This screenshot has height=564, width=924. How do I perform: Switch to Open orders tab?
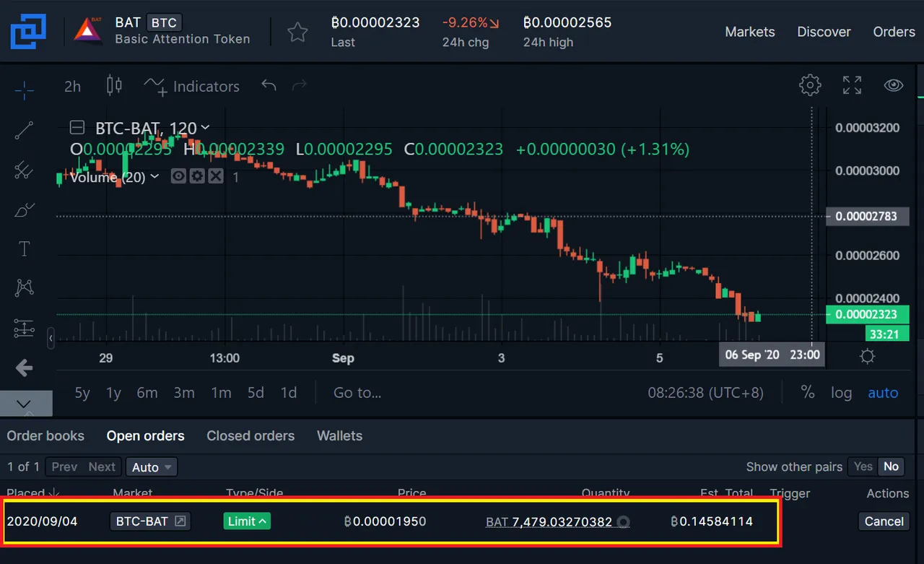(145, 436)
